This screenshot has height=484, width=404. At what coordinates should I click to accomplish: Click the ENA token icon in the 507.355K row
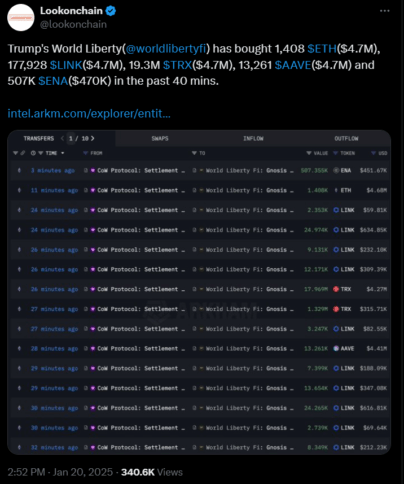[x=336, y=171]
